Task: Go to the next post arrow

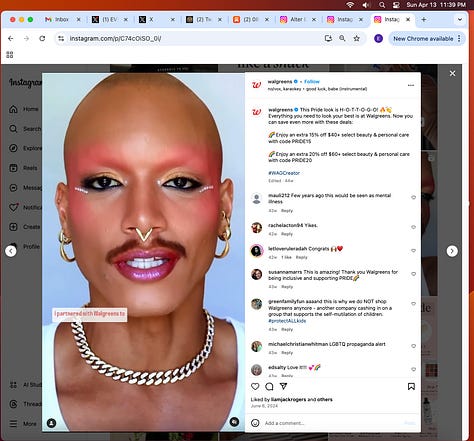Action: coord(452,251)
